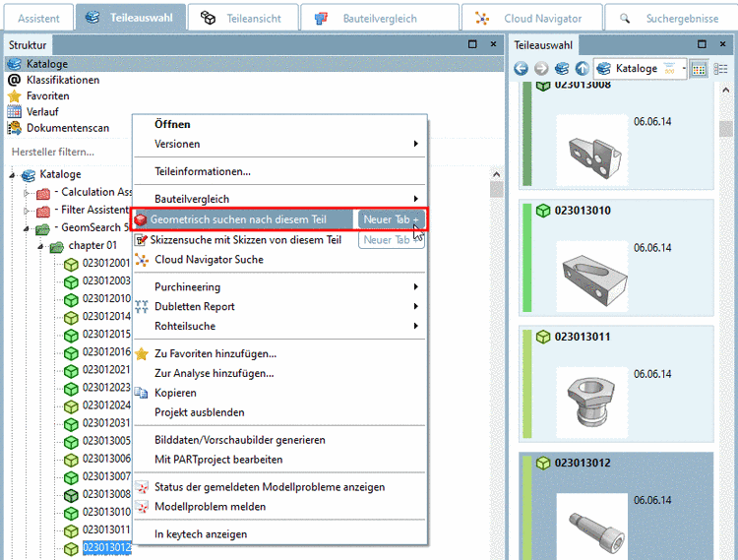Expand the Calculation Assistant tree node
Viewport: 738px width, 560px height.
point(27,193)
